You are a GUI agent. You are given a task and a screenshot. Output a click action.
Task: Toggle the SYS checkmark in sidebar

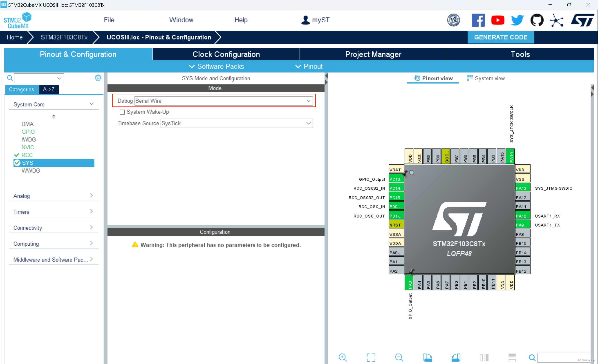(x=17, y=163)
